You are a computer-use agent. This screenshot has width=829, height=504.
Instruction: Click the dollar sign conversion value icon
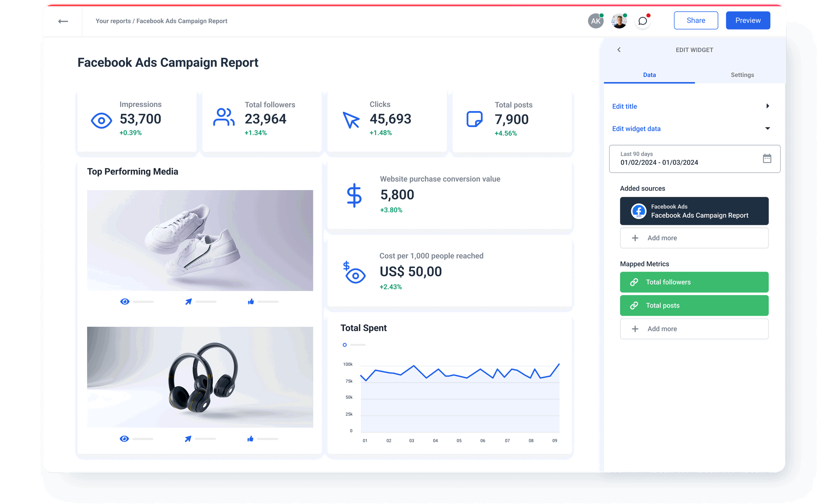click(354, 194)
